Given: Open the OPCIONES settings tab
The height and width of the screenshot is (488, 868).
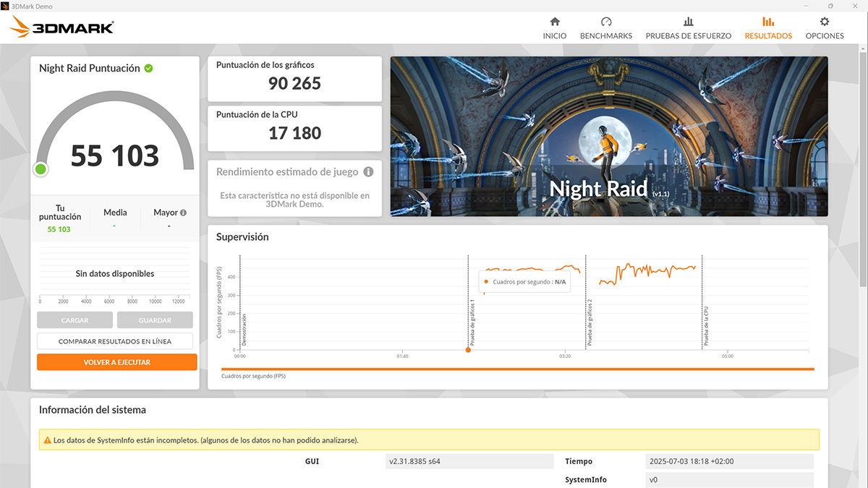Looking at the screenshot, I should [x=825, y=28].
